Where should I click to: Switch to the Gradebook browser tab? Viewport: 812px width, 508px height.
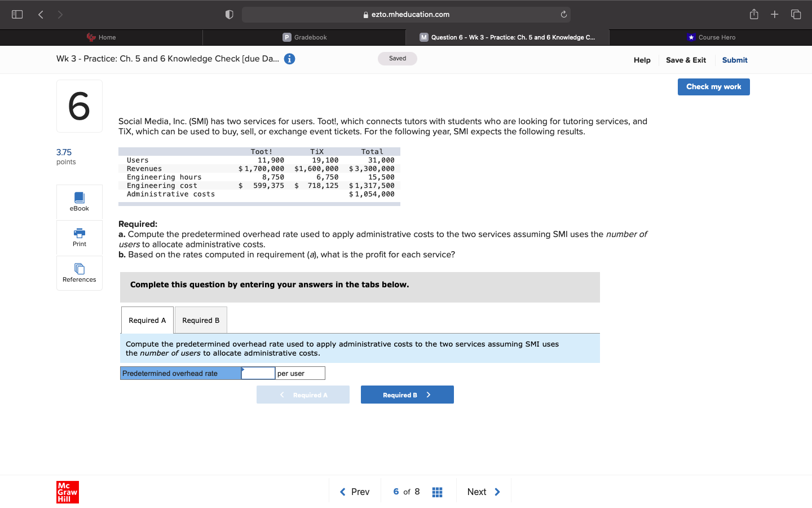(x=304, y=37)
